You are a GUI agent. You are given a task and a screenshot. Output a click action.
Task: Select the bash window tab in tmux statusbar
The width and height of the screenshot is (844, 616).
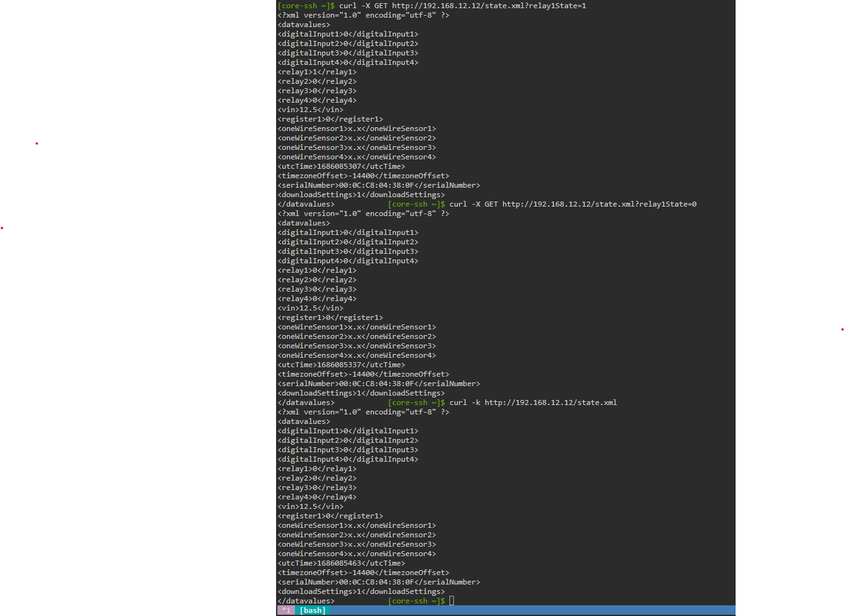(313, 610)
